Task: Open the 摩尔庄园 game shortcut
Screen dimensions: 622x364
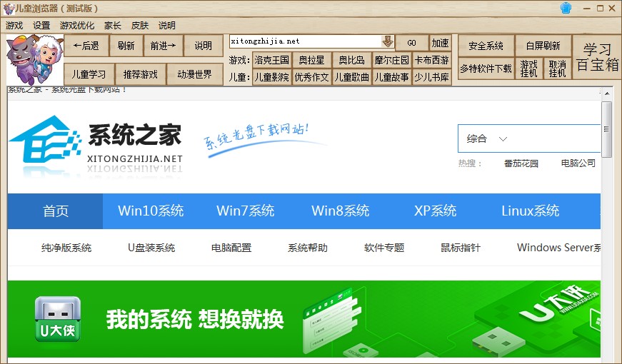Action: point(392,60)
